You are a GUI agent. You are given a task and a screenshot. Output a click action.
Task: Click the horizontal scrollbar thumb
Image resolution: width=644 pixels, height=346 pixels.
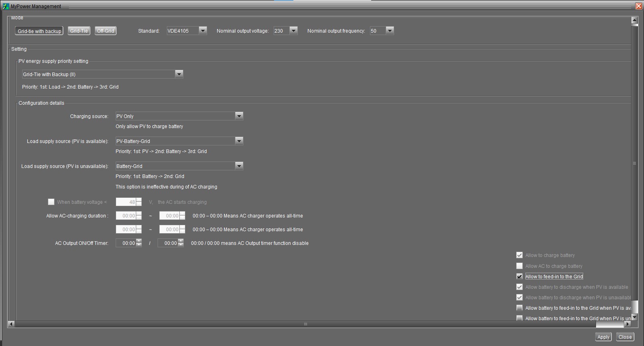(x=305, y=324)
